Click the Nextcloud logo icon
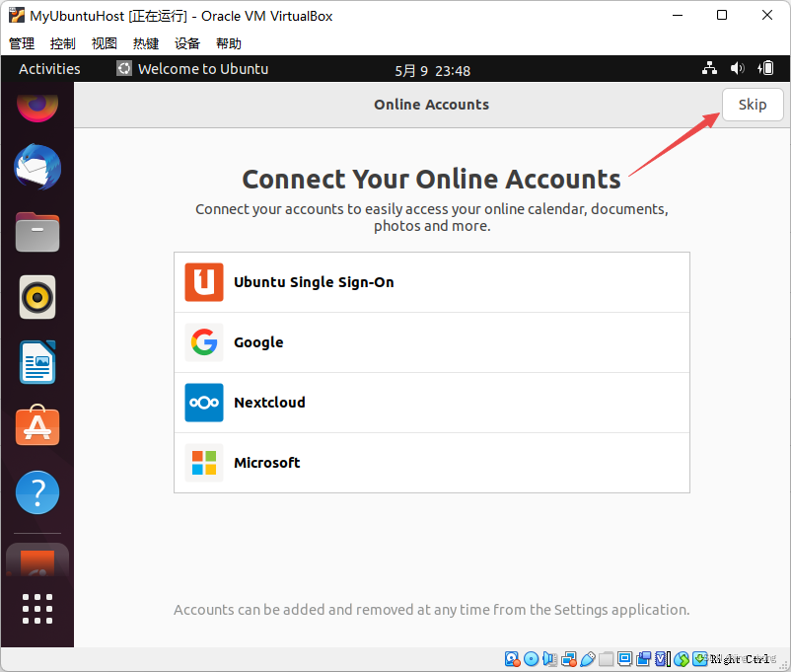This screenshot has width=791, height=672. (204, 403)
